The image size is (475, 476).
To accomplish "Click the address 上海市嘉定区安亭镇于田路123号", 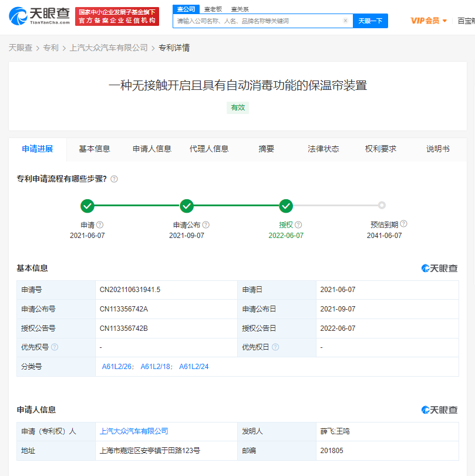I will 150,451.
